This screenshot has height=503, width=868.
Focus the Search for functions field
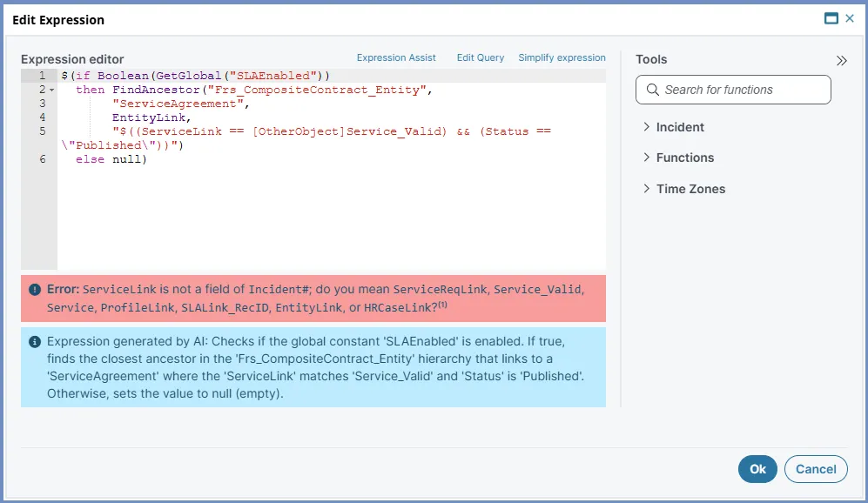click(733, 90)
